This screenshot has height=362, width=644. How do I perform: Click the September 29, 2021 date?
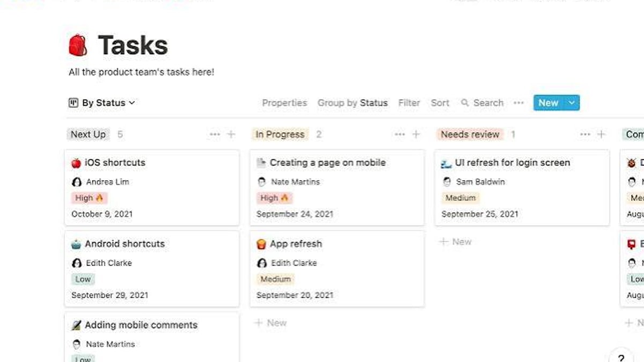click(110, 295)
